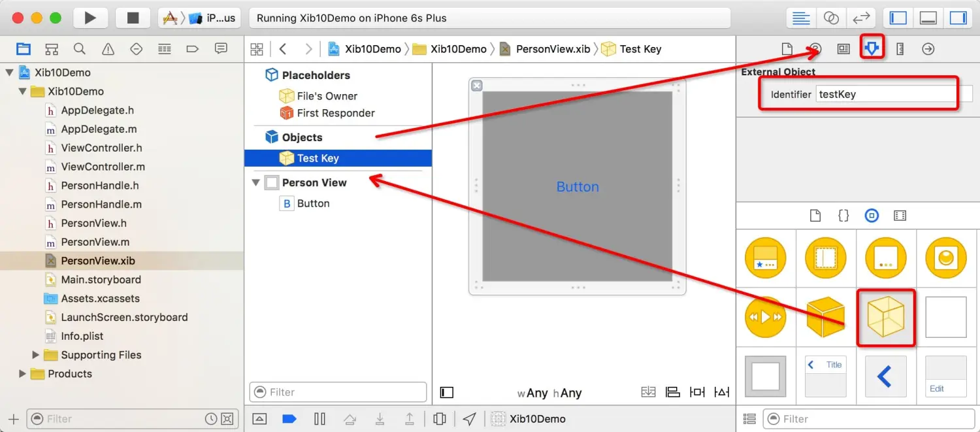Image resolution: width=980 pixels, height=432 pixels.
Task: Open the Issue navigator tab
Action: [108, 49]
